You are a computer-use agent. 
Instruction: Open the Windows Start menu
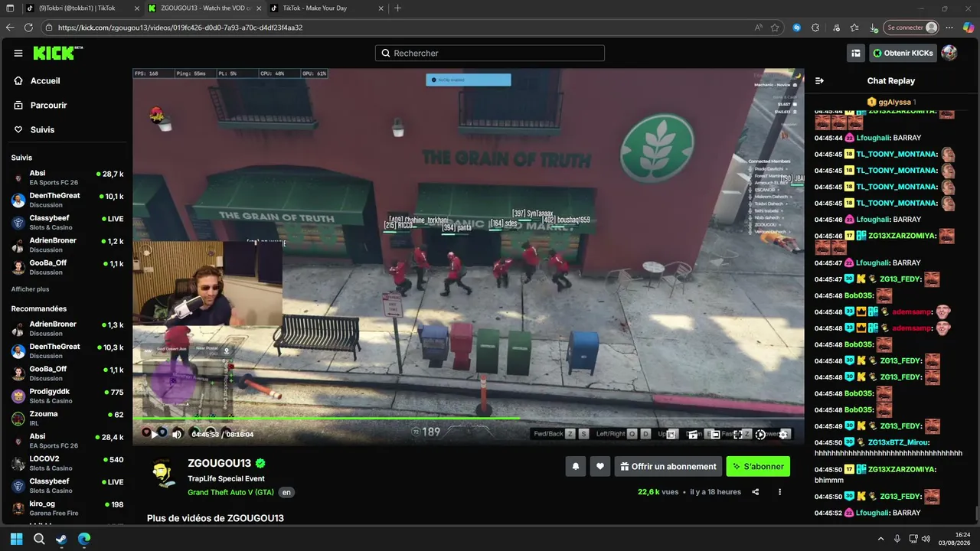point(17,539)
